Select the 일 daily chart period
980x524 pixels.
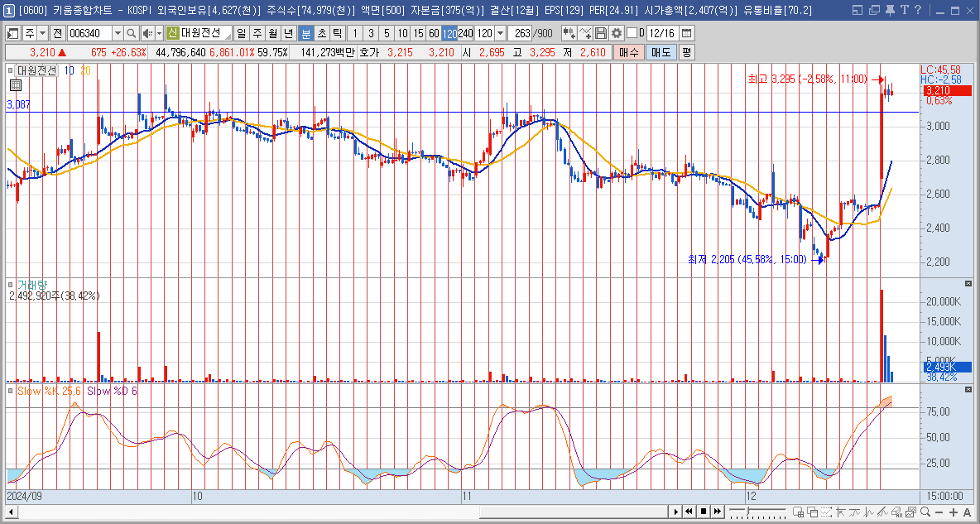(241, 33)
